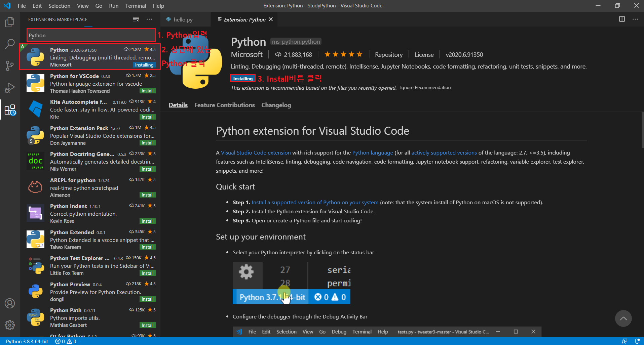Install Python for VSCode extension
The height and width of the screenshot is (345, 644).
point(147,91)
